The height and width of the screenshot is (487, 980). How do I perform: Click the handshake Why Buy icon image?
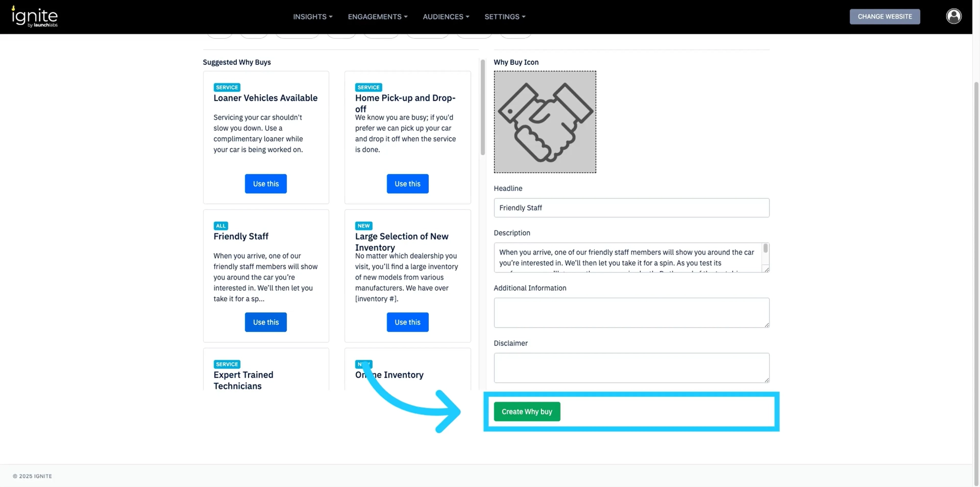[545, 122]
